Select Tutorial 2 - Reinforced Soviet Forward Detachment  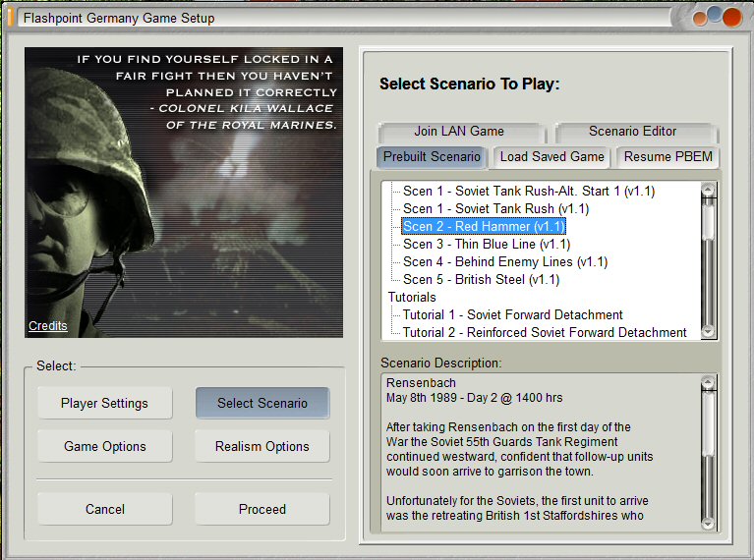(x=545, y=333)
